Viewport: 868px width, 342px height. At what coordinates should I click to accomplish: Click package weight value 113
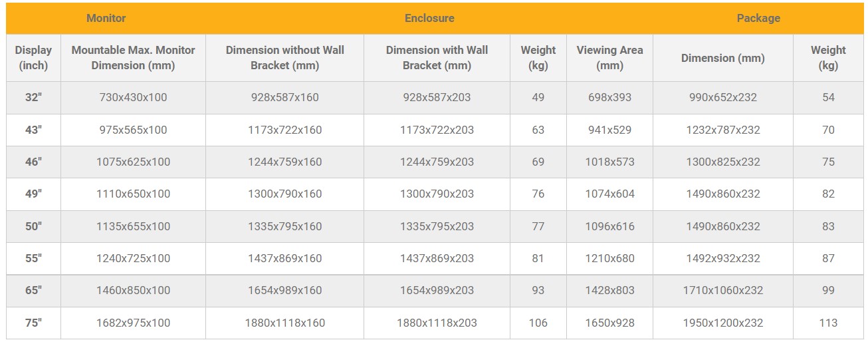[828, 323]
